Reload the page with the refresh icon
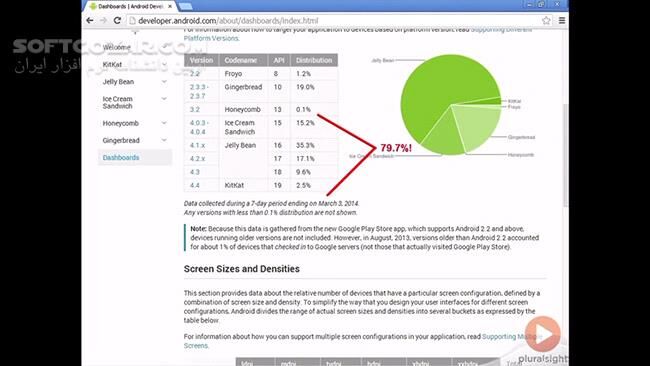The width and height of the screenshot is (650, 366). point(117,20)
